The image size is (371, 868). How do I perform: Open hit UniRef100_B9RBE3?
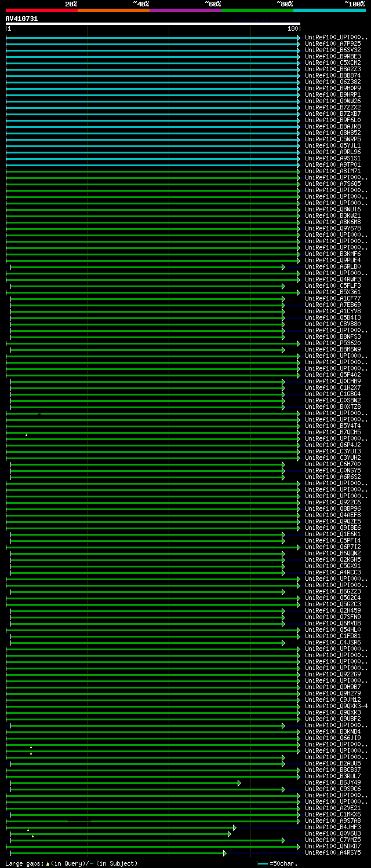pyautogui.click(x=333, y=56)
